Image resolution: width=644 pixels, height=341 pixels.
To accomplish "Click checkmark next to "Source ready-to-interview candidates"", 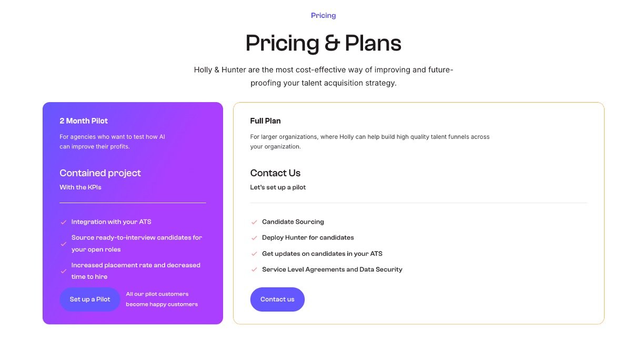I will pyautogui.click(x=64, y=244).
